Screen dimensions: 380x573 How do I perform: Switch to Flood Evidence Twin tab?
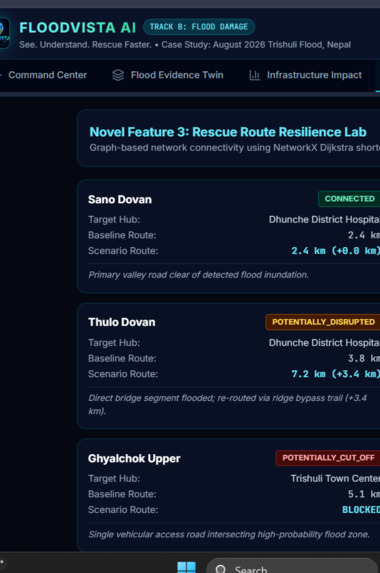pos(177,75)
